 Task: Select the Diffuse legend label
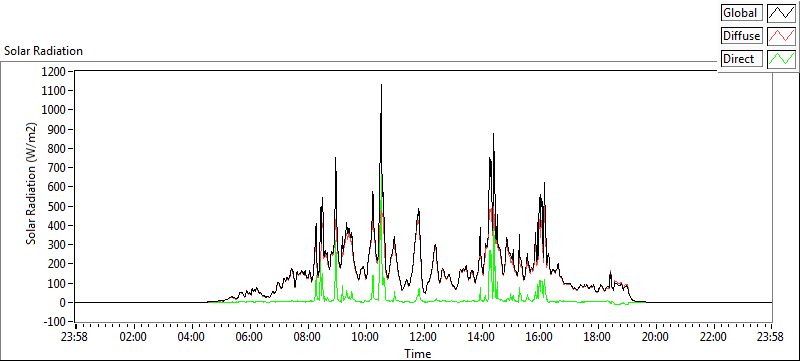pyautogui.click(x=742, y=36)
